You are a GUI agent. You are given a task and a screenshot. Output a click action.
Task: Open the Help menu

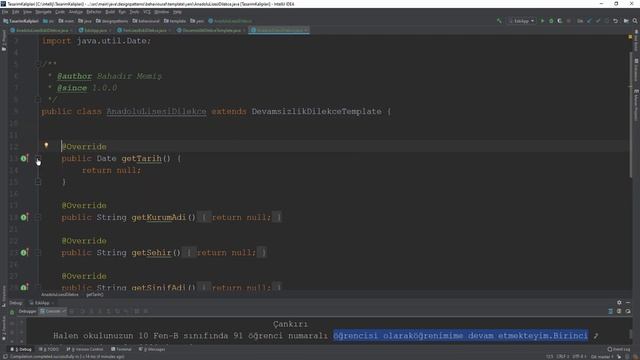[177, 12]
